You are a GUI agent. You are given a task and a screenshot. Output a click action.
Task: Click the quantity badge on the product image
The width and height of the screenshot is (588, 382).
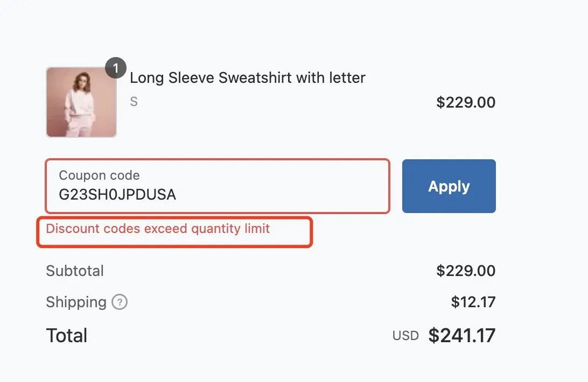tap(116, 69)
